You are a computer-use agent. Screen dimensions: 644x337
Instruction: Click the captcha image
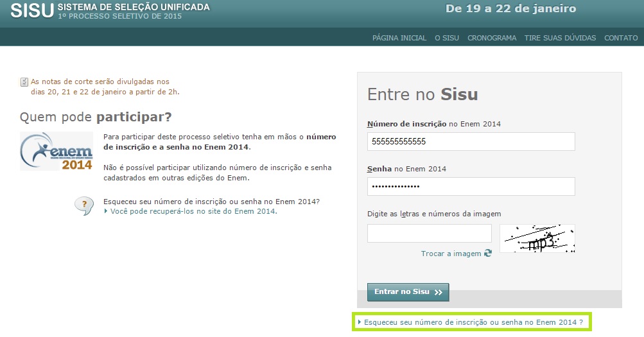tap(537, 239)
